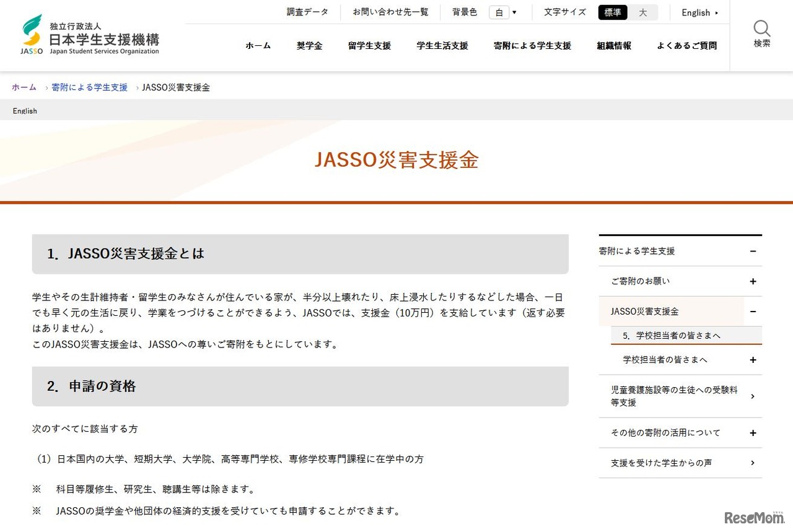The image size is (793, 532).
Task: Select the 大 text size option
Action: click(643, 12)
